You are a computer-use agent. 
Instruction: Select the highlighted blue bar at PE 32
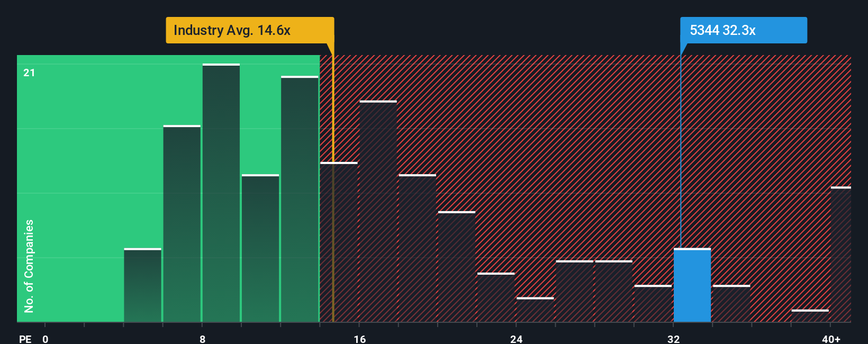(x=692, y=285)
